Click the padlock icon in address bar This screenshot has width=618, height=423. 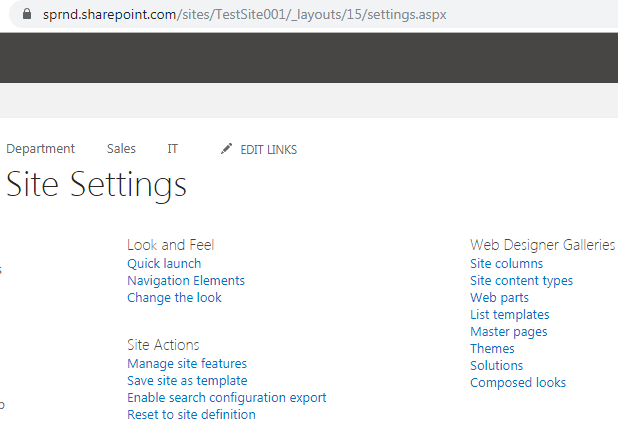click(27, 14)
